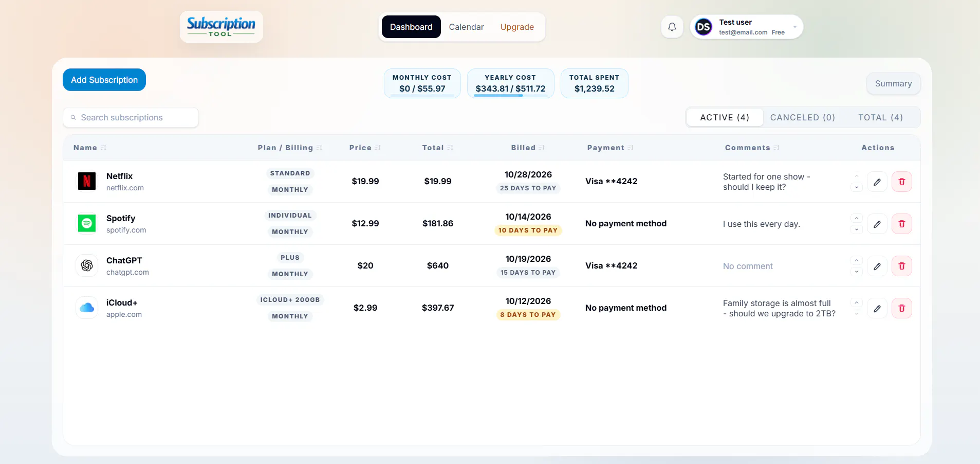Sort by the Price column

pyautogui.click(x=365, y=148)
